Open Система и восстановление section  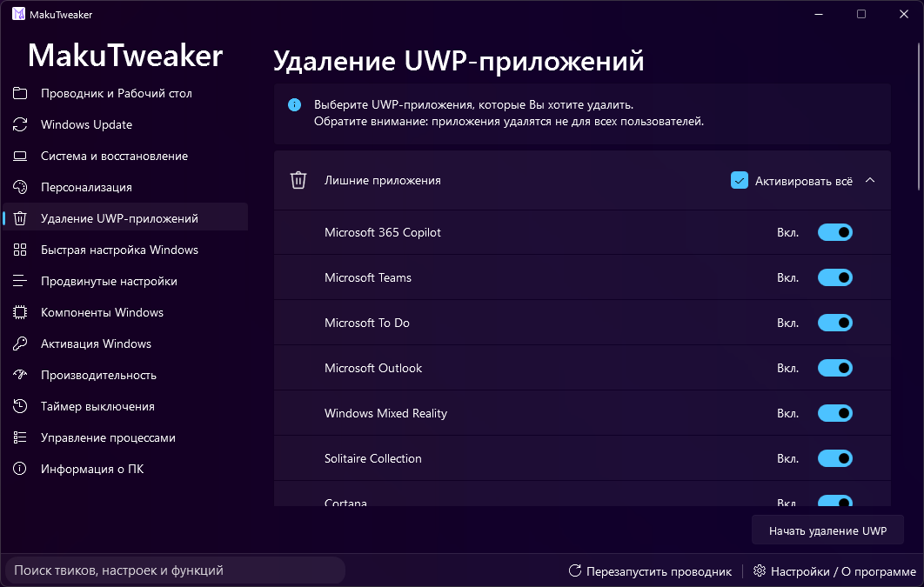pos(125,156)
